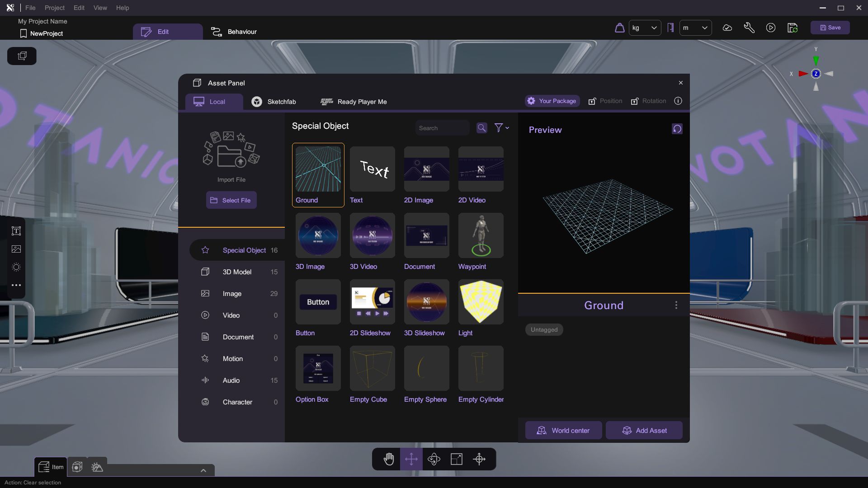Screen dimensions: 868x488
Task: Select the hand pan tool
Action: (389, 459)
